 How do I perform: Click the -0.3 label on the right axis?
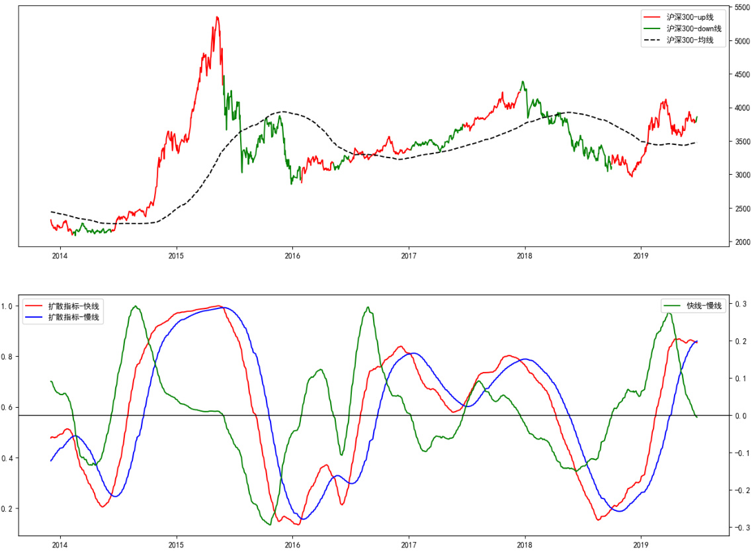pyautogui.click(x=741, y=528)
